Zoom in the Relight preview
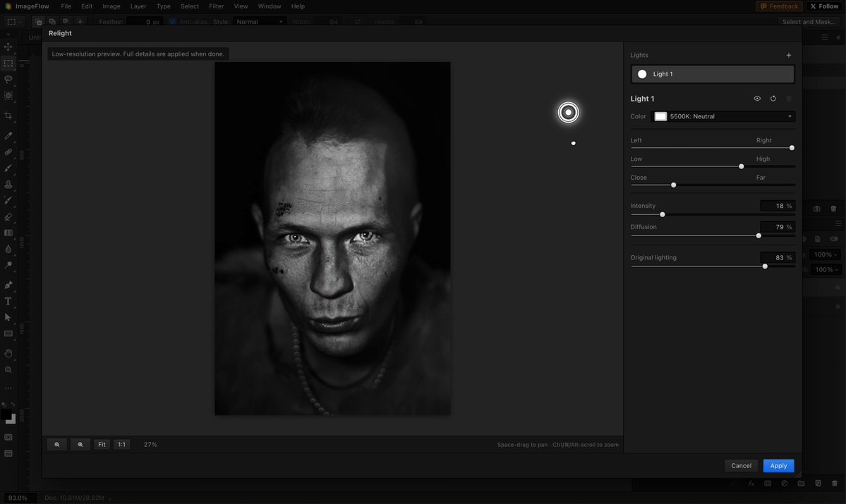 [80, 445]
